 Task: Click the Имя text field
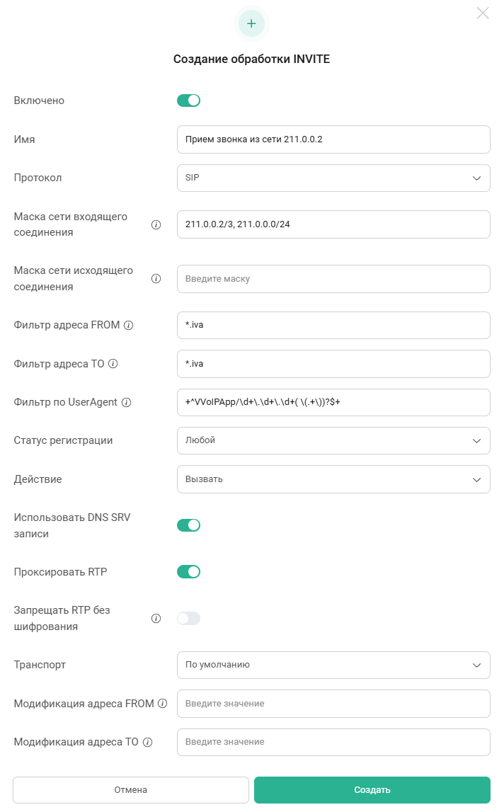(x=333, y=139)
